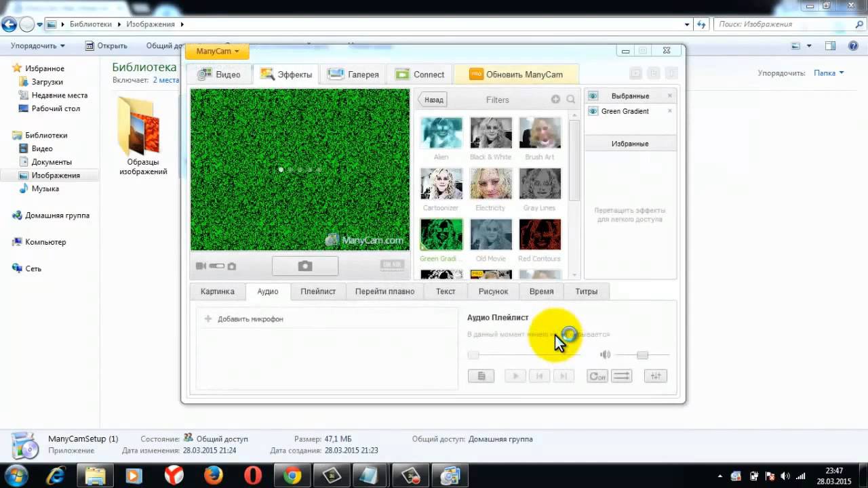
Task: Flip the video/photo mode switch
Action: (216, 266)
